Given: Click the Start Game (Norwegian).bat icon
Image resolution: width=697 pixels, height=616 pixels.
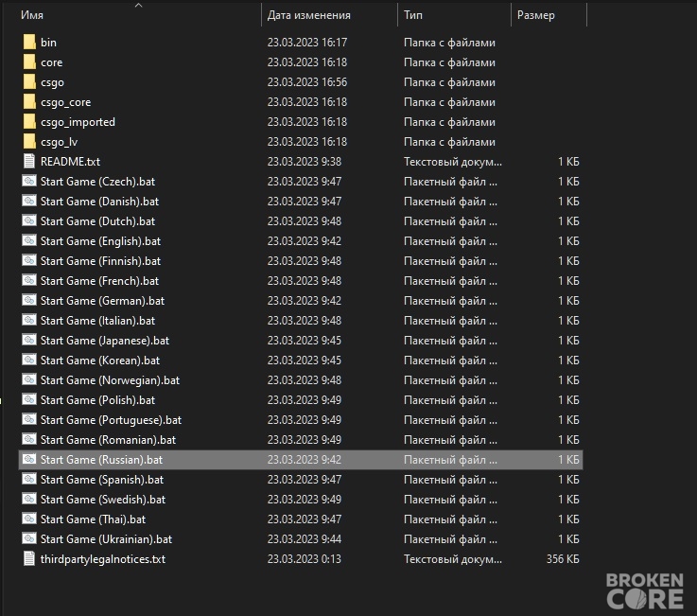Looking at the screenshot, I should (x=29, y=379).
